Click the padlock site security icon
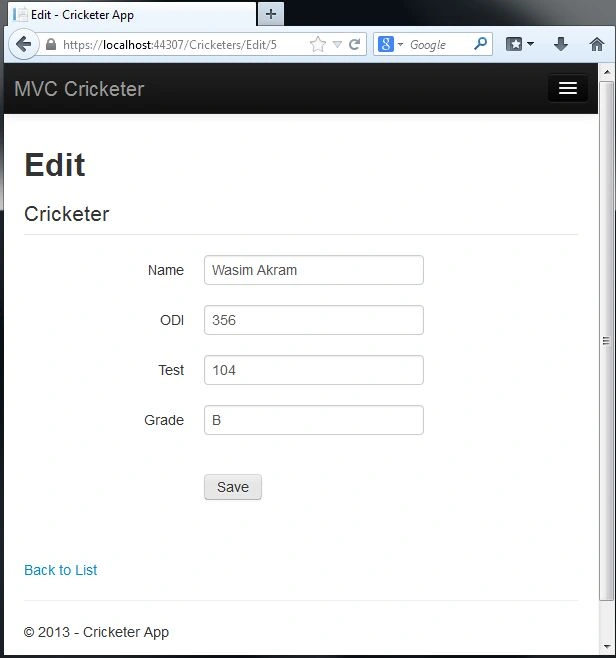This screenshot has height=658, width=616. 51,44
